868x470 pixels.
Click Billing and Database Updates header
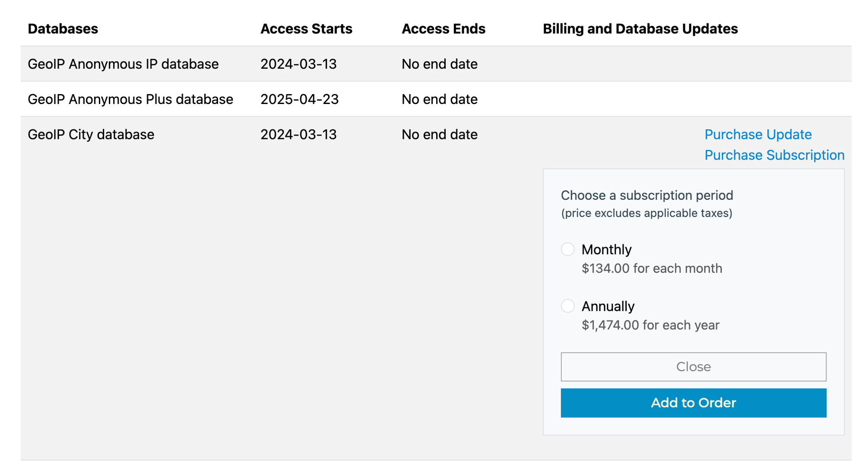click(640, 28)
